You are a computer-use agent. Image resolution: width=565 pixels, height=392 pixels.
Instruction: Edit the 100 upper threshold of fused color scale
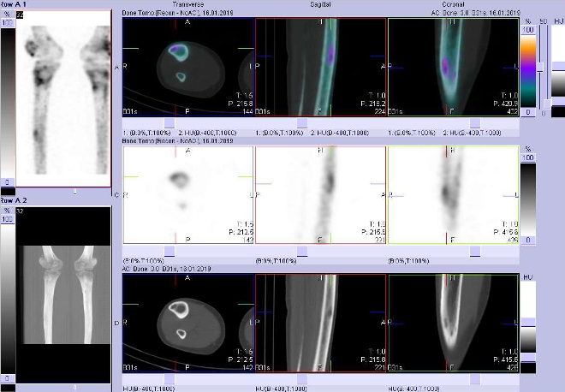528,30
